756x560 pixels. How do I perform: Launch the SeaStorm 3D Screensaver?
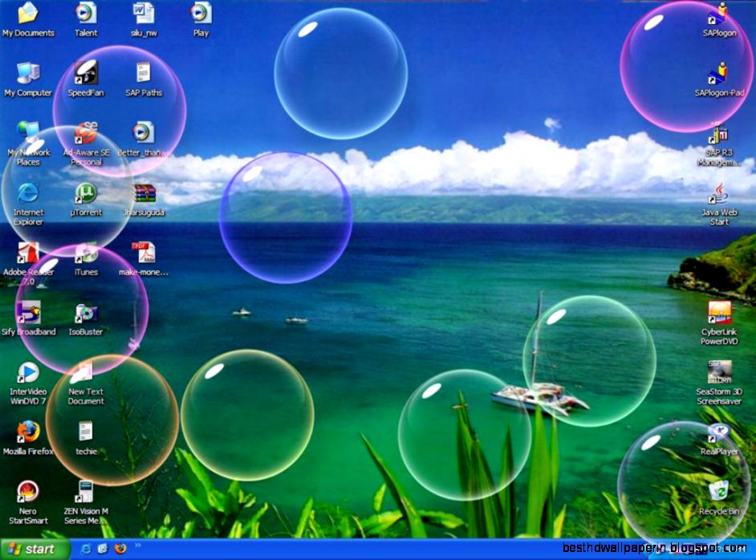[719, 371]
